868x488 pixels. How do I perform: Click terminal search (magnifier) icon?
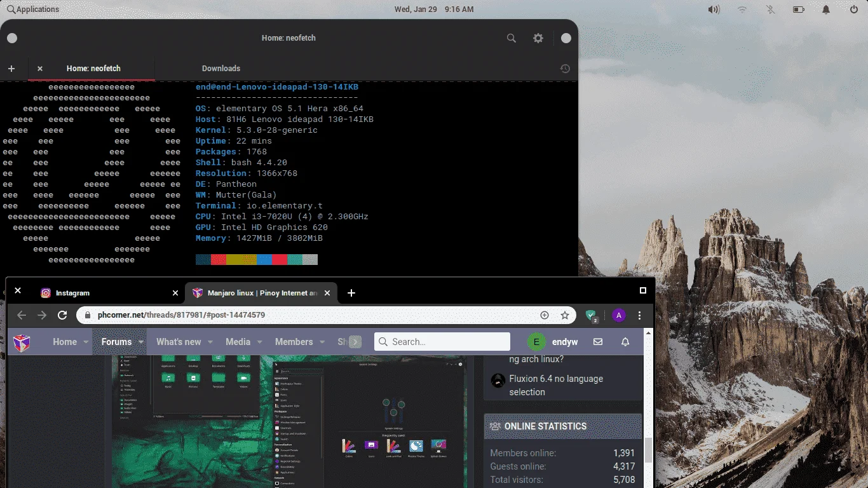click(512, 38)
